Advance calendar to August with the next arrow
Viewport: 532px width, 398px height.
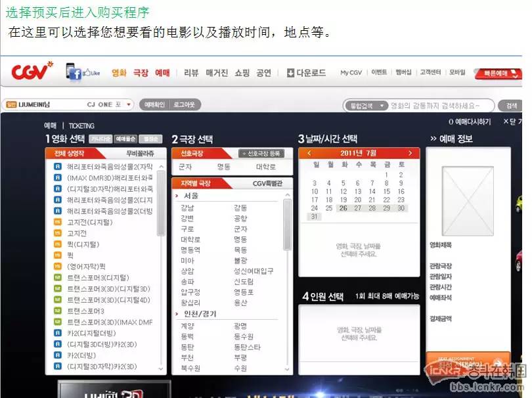tap(410, 153)
